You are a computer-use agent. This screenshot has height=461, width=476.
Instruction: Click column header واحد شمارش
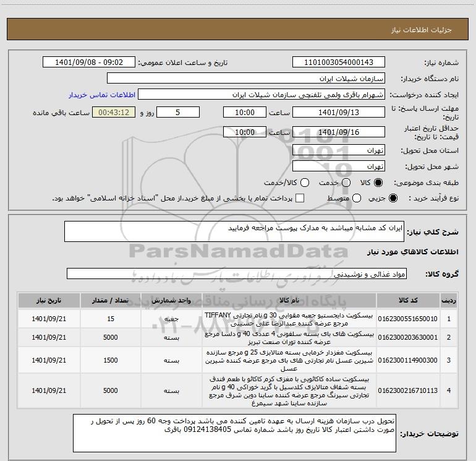click(x=171, y=300)
